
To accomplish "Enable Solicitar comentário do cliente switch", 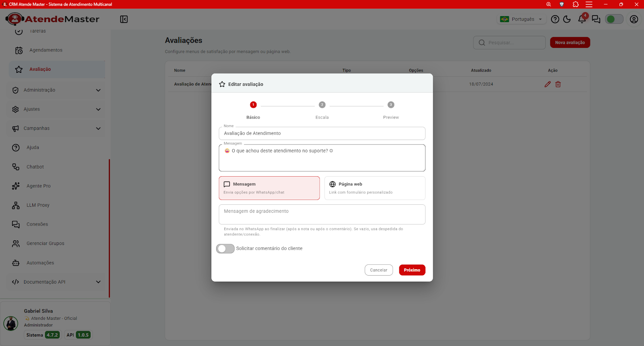I will click(x=225, y=249).
